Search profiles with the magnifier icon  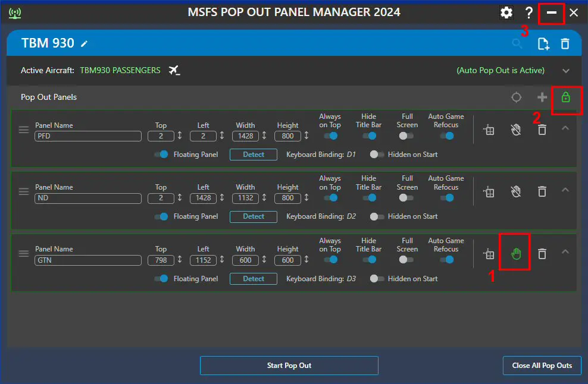pos(517,43)
